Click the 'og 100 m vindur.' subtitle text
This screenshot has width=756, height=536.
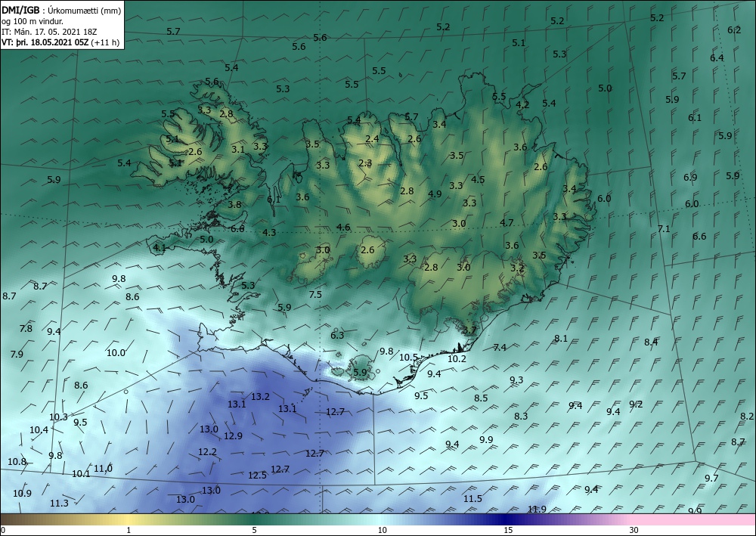[x=33, y=21]
